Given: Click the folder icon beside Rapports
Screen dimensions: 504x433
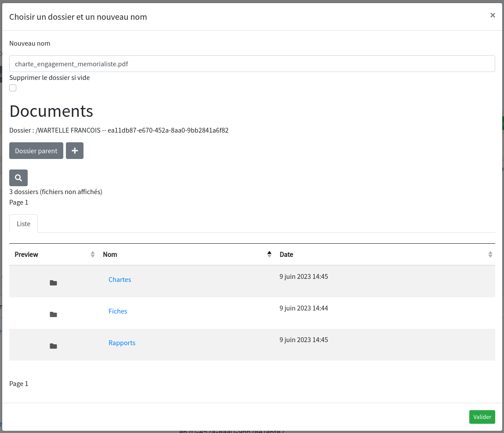Looking at the screenshot, I should (x=53, y=346).
